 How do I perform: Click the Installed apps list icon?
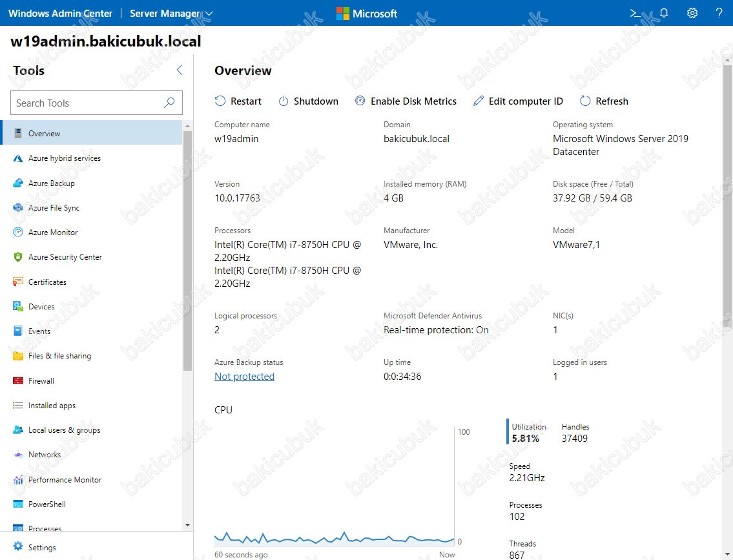tap(18, 405)
